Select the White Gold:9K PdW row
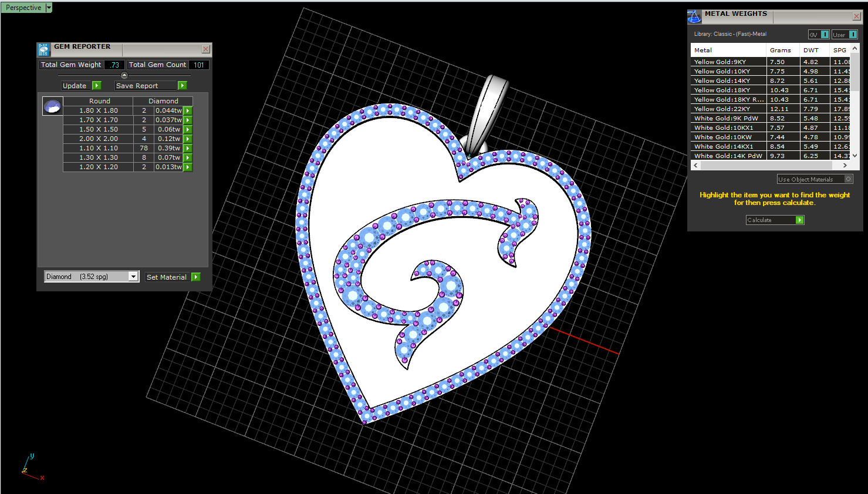Screen dimensions: 868x494 coord(771,118)
